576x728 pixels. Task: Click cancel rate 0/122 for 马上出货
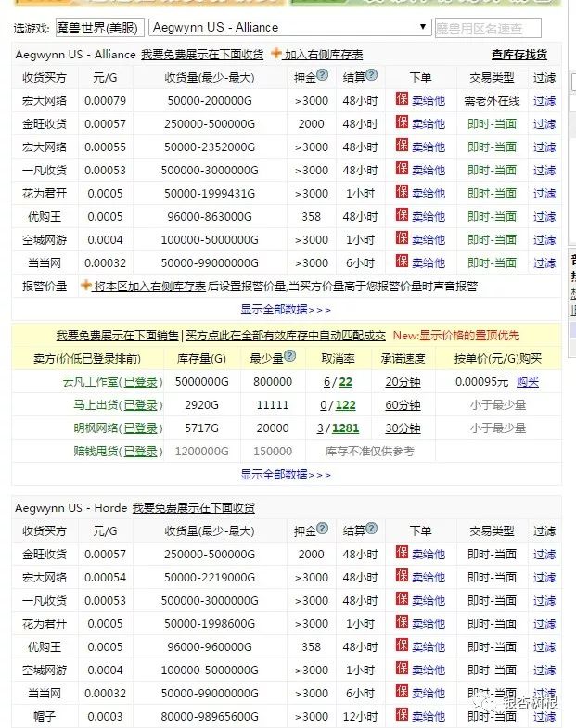click(338, 405)
